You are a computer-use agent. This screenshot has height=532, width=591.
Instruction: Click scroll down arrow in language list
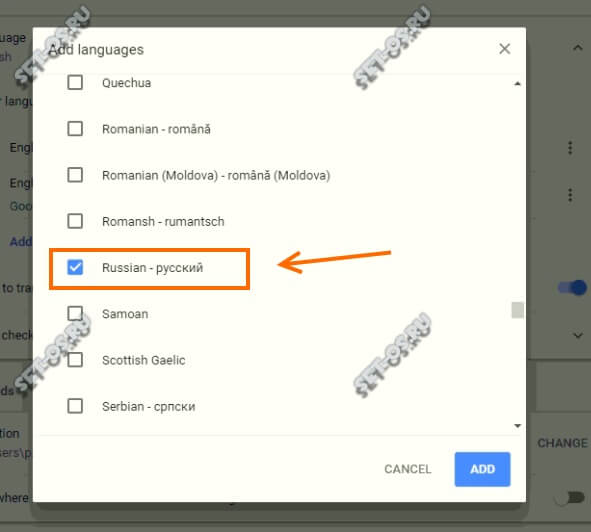[518, 426]
